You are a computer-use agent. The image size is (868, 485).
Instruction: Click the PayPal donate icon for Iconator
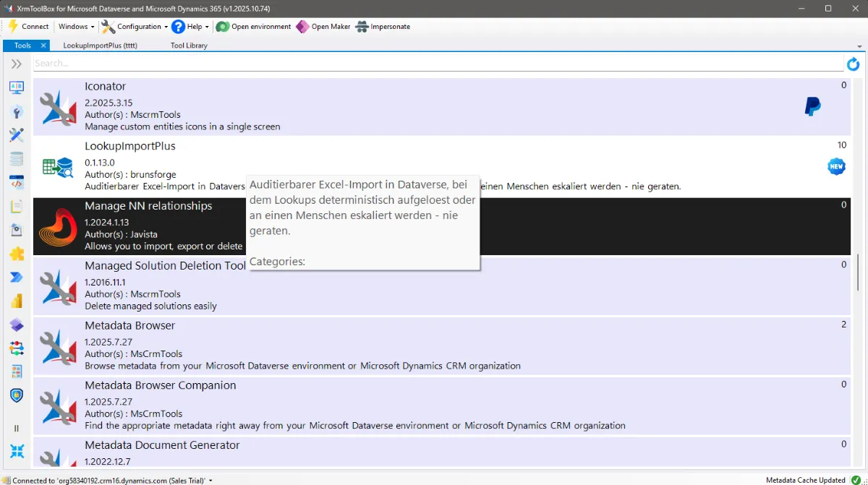pyautogui.click(x=813, y=107)
